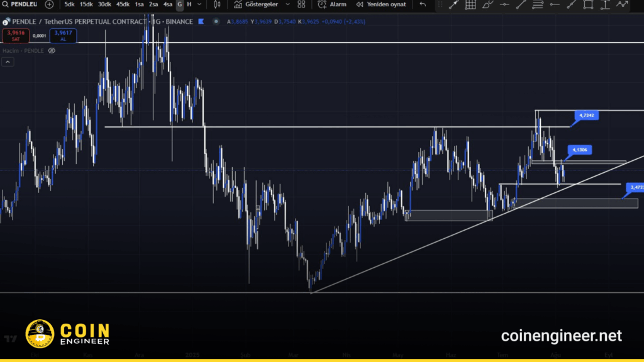The image size is (644, 362).
Task: Click the blue AL buy button
Action: [x=63, y=35]
